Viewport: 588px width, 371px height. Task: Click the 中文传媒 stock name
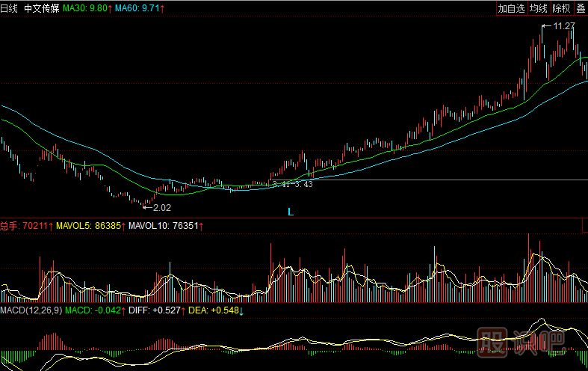[x=41, y=8]
